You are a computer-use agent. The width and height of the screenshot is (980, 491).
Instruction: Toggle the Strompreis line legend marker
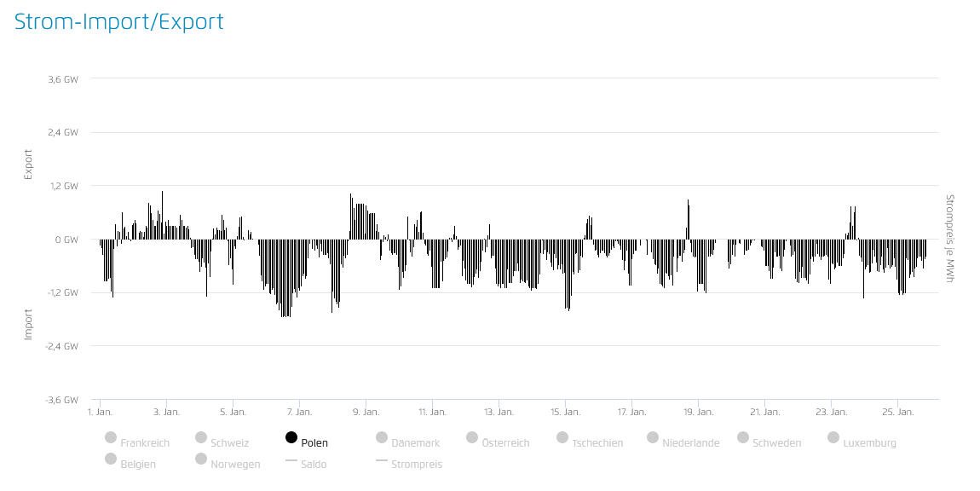tap(382, 460)
